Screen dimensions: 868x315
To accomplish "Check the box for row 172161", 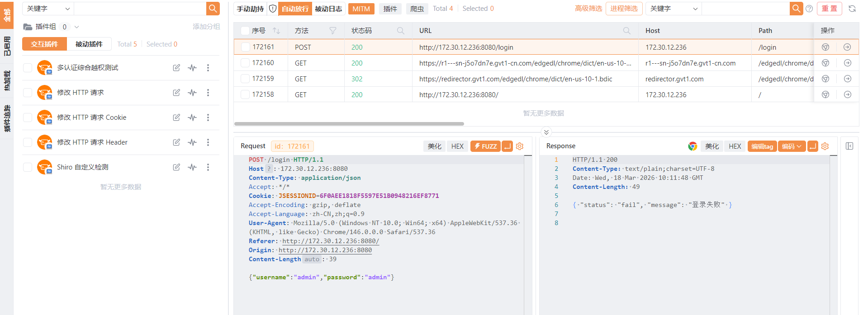I will click(245, 47).
